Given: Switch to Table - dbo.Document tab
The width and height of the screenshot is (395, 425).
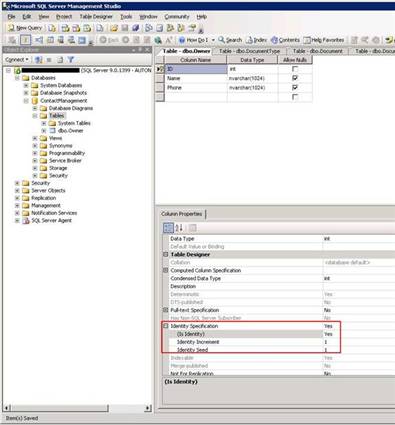Looking at the screenshot, I should 318,51.
